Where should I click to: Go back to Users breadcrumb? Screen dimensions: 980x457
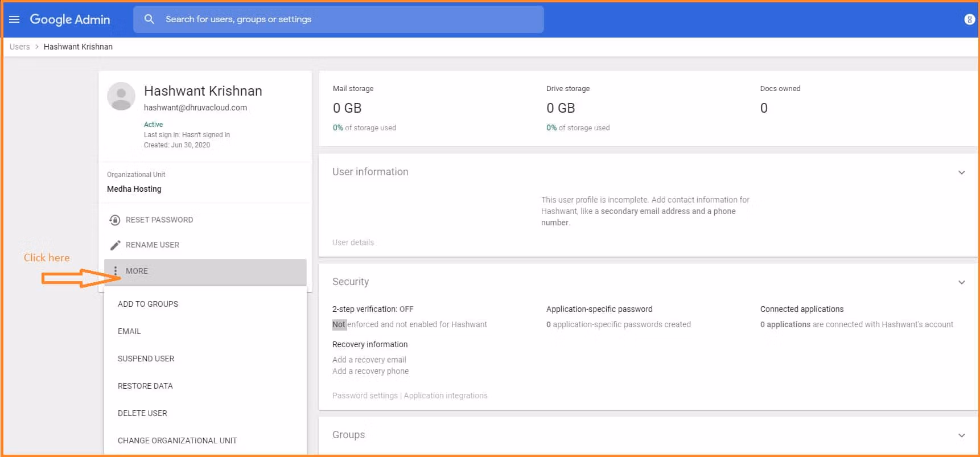pos(20,47)
